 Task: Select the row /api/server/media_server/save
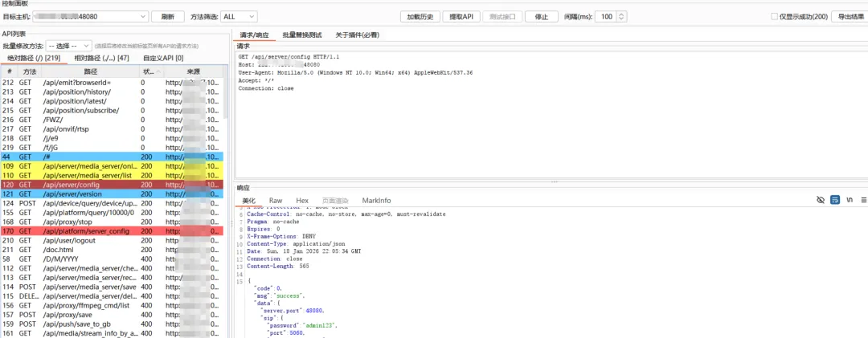(111, 287)
